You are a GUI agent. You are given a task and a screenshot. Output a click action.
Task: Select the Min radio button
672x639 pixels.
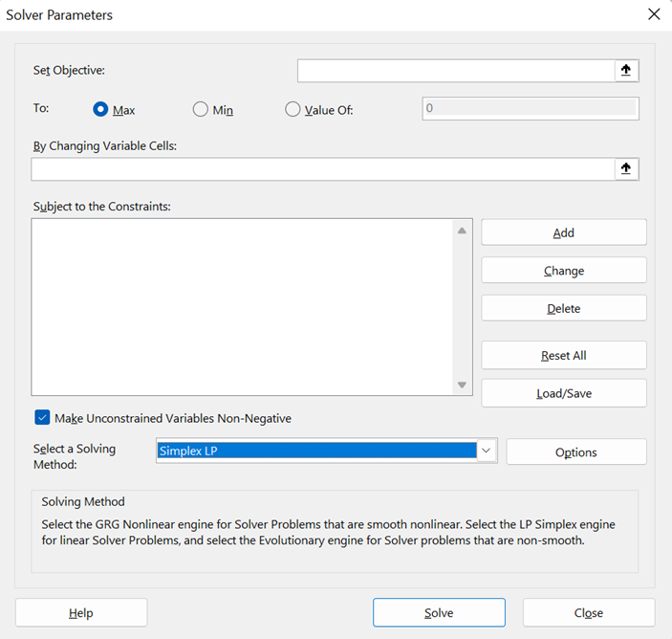pos(200,109)
